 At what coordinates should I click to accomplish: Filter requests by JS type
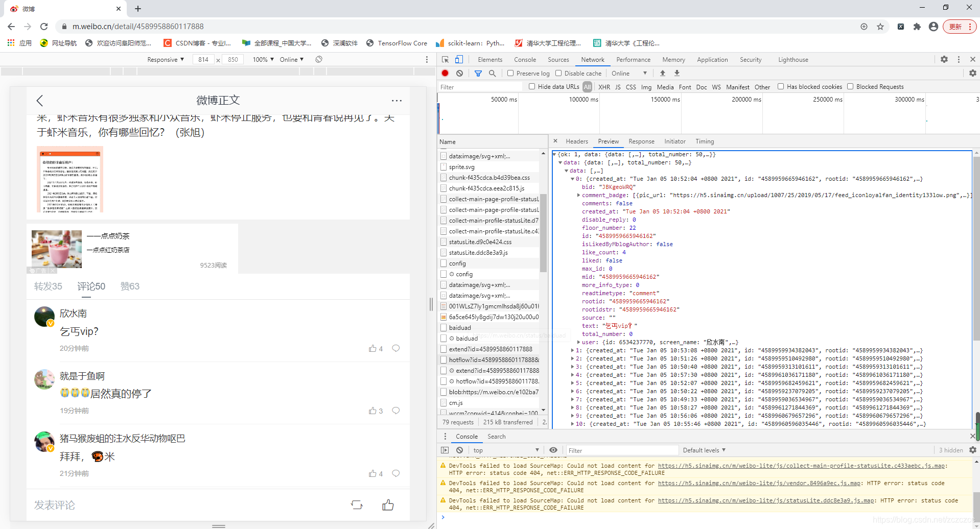(618, 87)
